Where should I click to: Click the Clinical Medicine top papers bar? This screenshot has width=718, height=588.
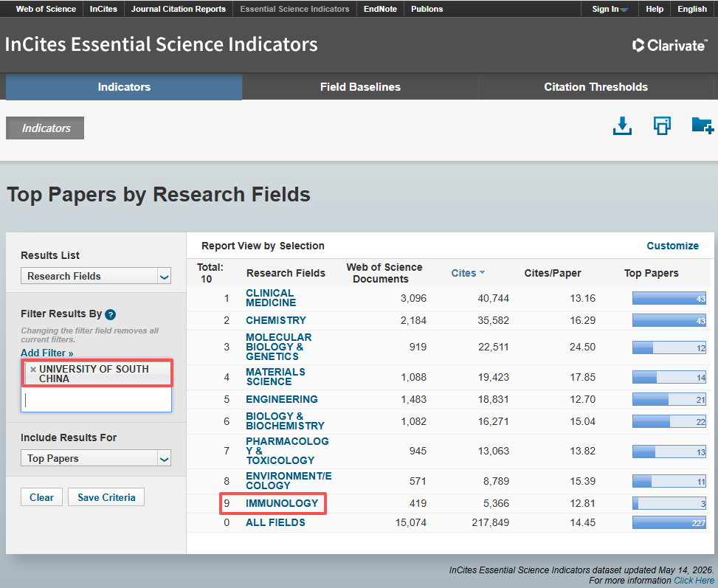pos(669,298)
